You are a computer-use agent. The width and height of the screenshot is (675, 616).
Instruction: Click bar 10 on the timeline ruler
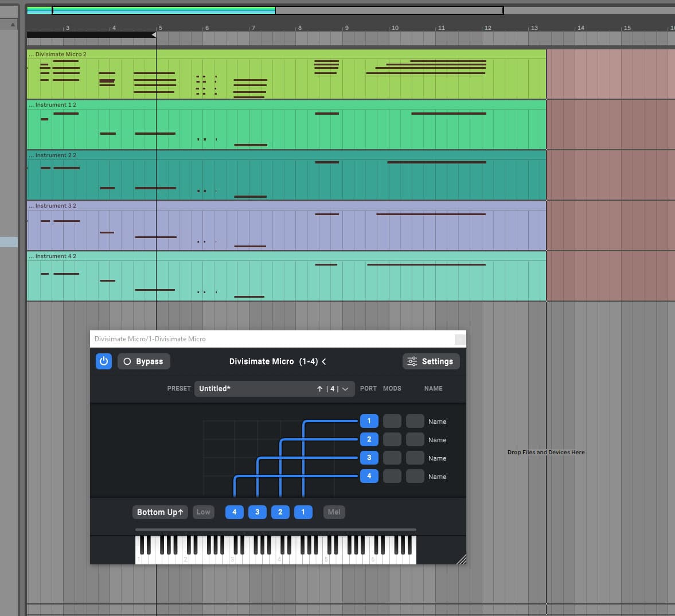(395, 28)
